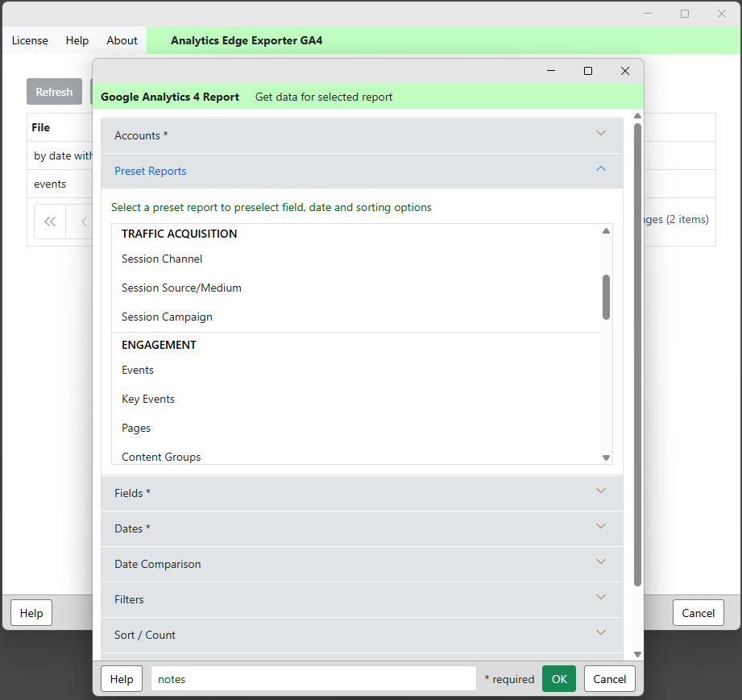The width and height of the screenshot is (742, 700).
Task: Click into the notes text field
Action: (x=313, y=679)
